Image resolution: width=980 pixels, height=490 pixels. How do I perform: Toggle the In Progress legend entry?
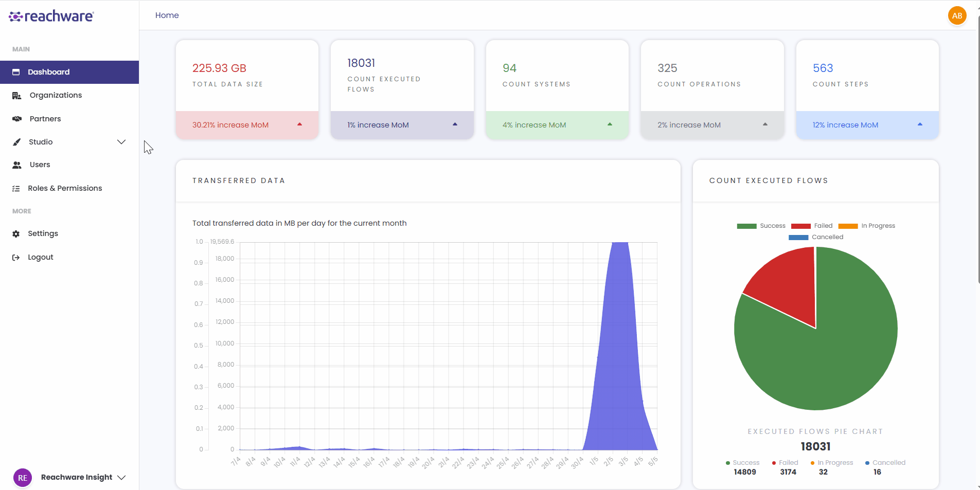[x=866, y=226]
